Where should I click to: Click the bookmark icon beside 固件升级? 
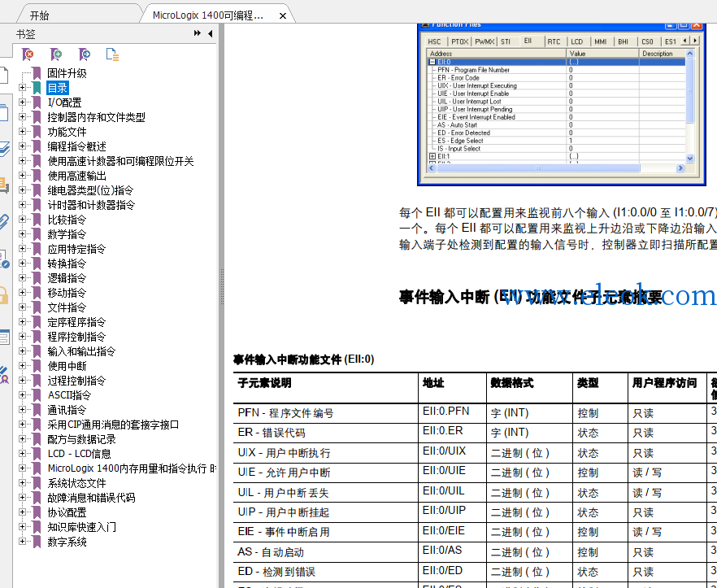pos(37,73)
